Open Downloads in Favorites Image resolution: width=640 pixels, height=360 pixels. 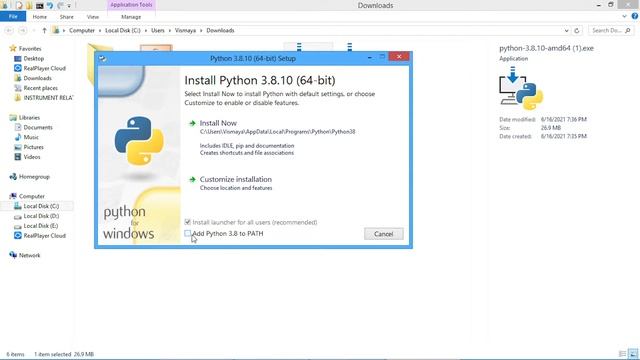[x=38, y=78]
